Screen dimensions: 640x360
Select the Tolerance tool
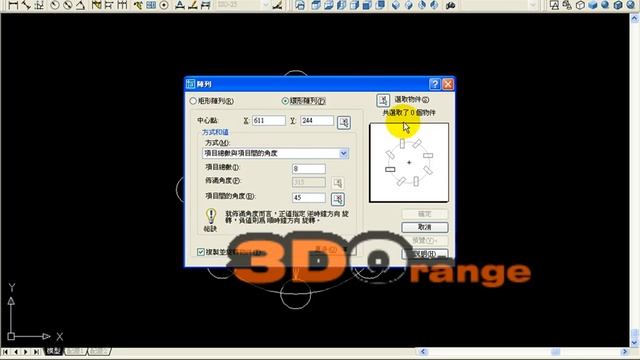pyautogui.click(x=151, y=5)
